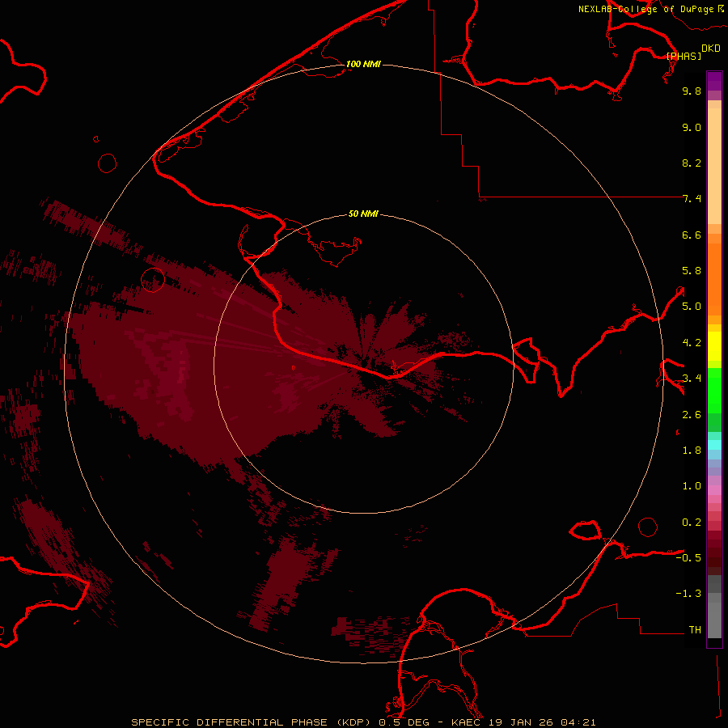Pick the cyan color bar segment
This screenshot has height=728, width=728.
(x=714, y=445)
